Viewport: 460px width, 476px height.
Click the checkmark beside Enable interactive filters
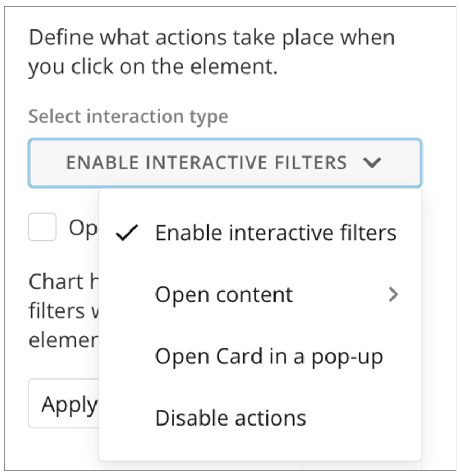(127, 233)
